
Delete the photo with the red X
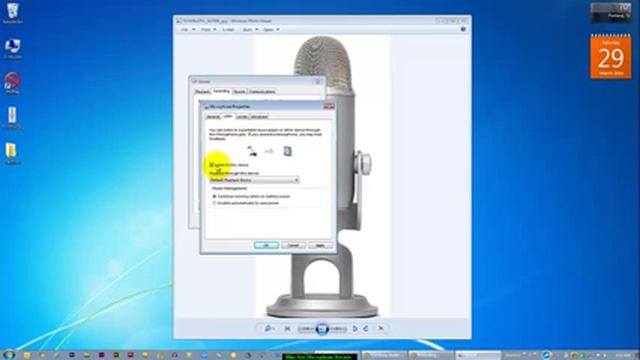click(381, 328)
